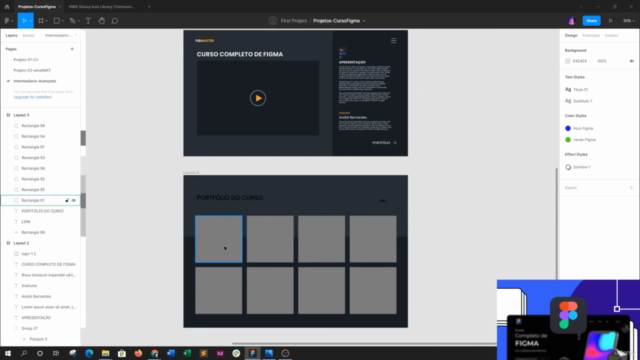The height and width of the screenshot is (360, 640).
Task: Select the André Bernardes layer
Action: (x=36, y=296)
